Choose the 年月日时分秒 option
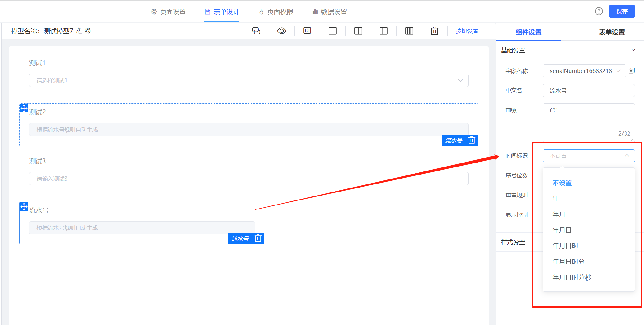Viewport: 644px width, 325px height. (x=589, y=277)
